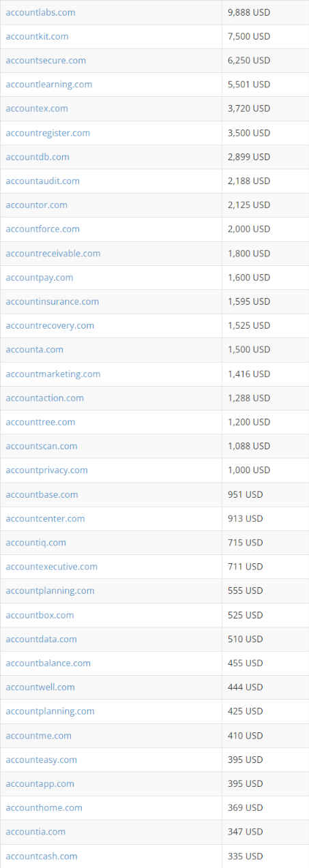Screen dimensions: 309x868
Task: Click the accountexecutive.com link
Action: click(51, 567)
